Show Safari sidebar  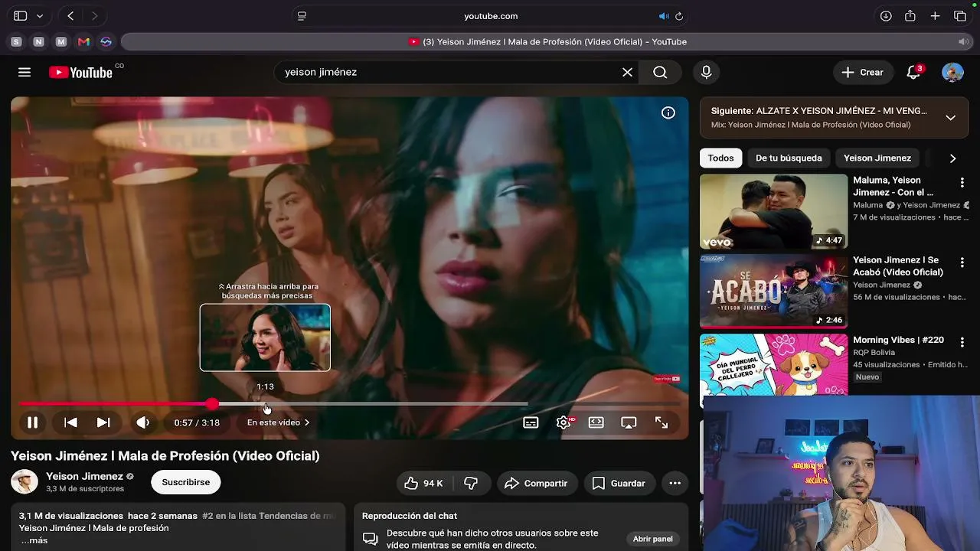pyautogui.click(x=20, y=16)
